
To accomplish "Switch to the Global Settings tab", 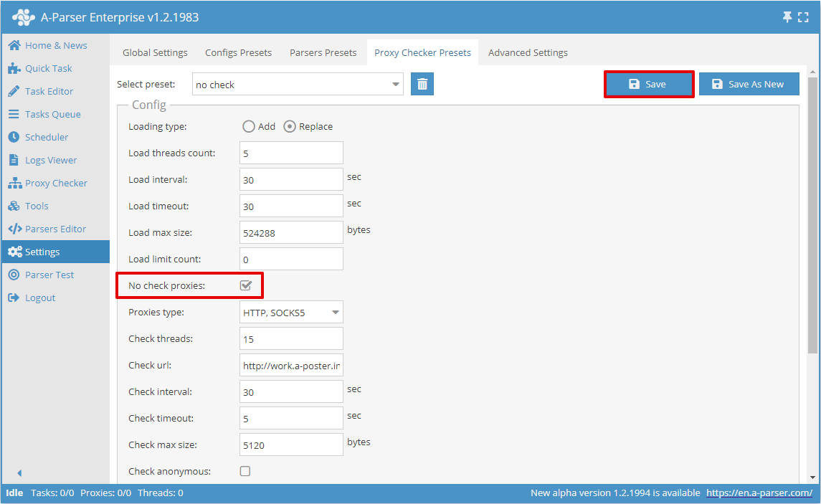I will tap(155, 52).
